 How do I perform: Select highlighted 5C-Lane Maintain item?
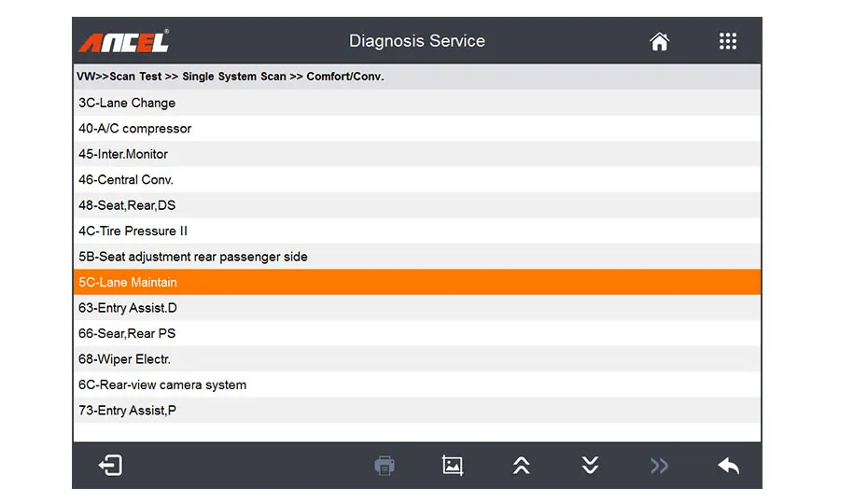pos(128,282)
